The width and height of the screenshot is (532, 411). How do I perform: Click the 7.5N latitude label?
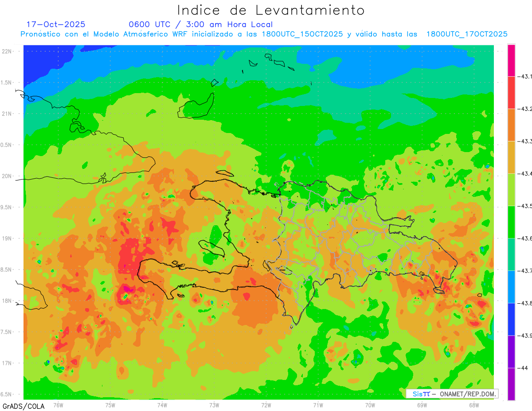7,332
